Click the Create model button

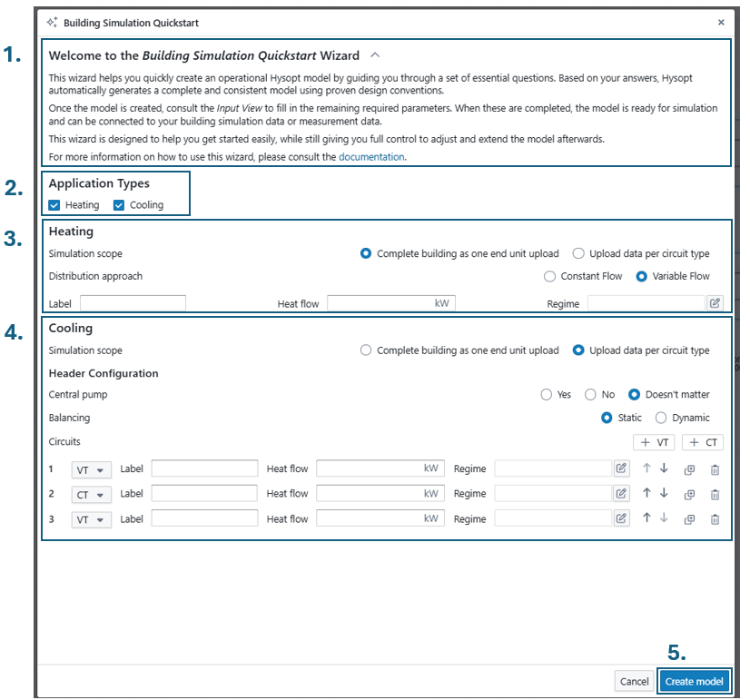(694, 681)
